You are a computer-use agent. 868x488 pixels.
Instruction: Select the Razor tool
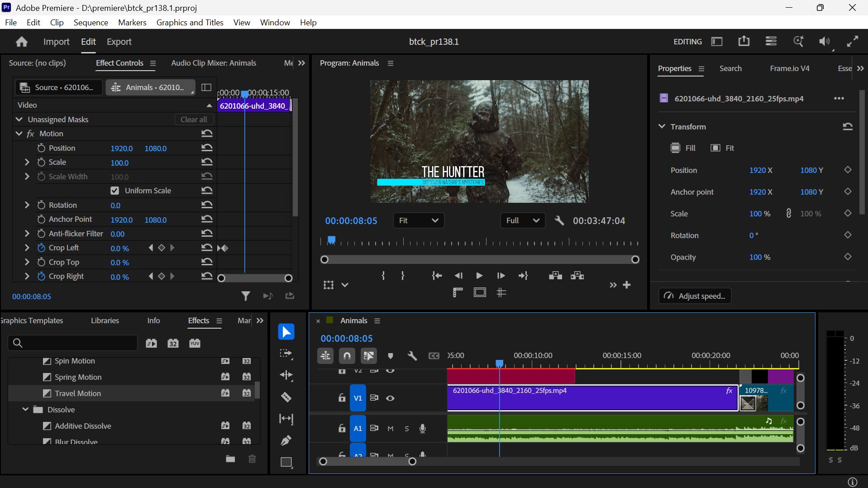pos(286,397)
